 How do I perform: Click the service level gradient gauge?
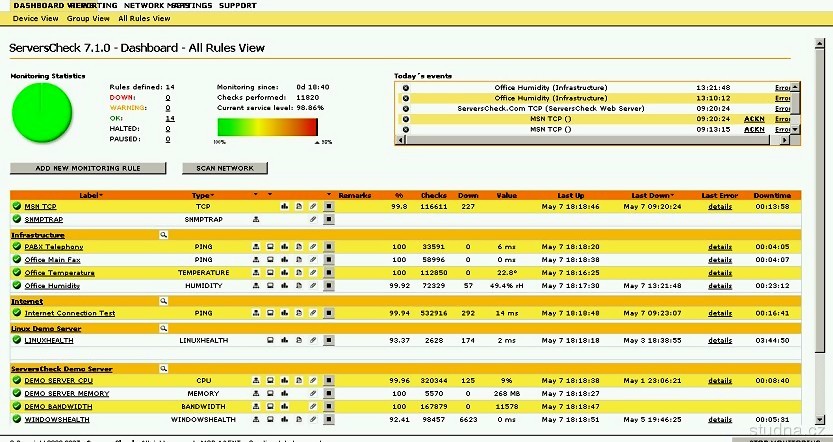point(268,128)
